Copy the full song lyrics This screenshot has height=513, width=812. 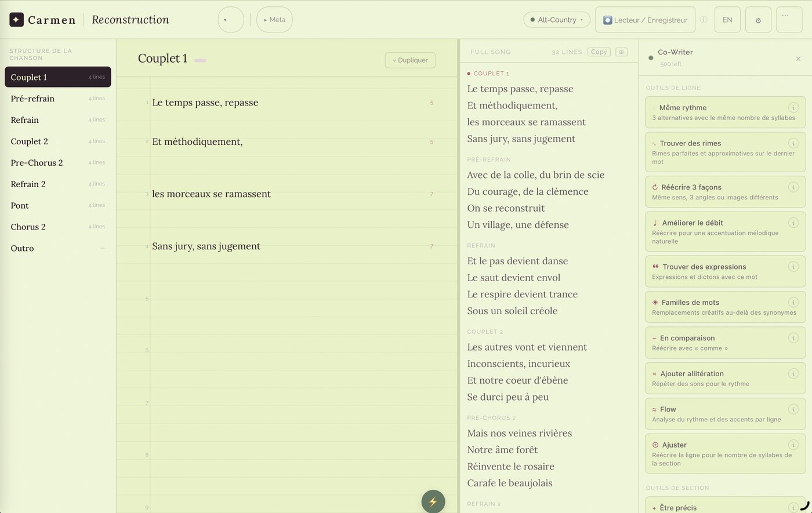(x=599, y=52)
